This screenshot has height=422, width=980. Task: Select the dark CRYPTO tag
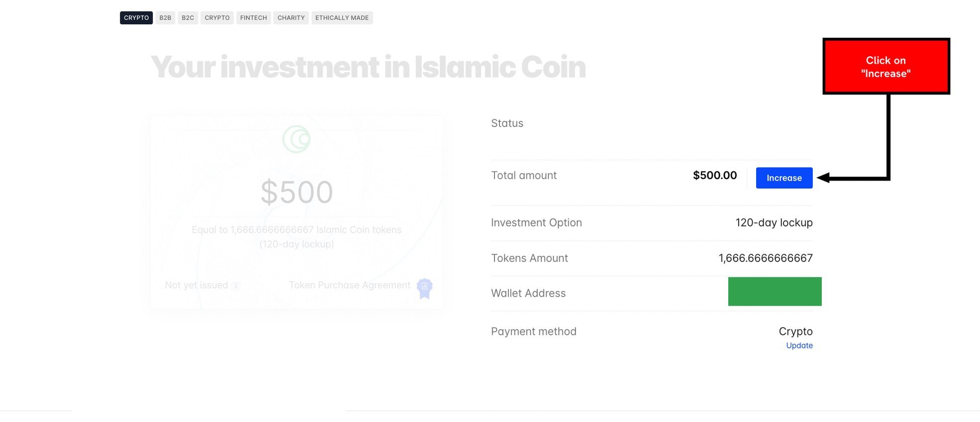pyautogui.click(x=136, y=18)
